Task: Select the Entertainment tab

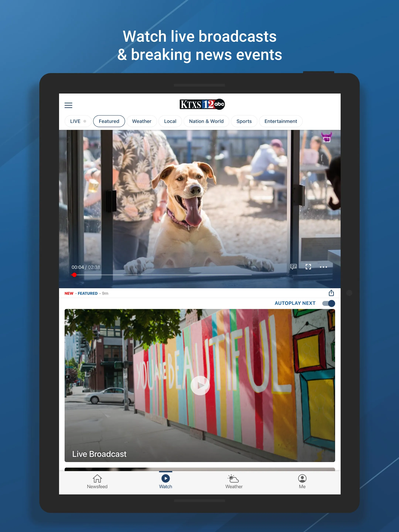Action: pos(281,121)
